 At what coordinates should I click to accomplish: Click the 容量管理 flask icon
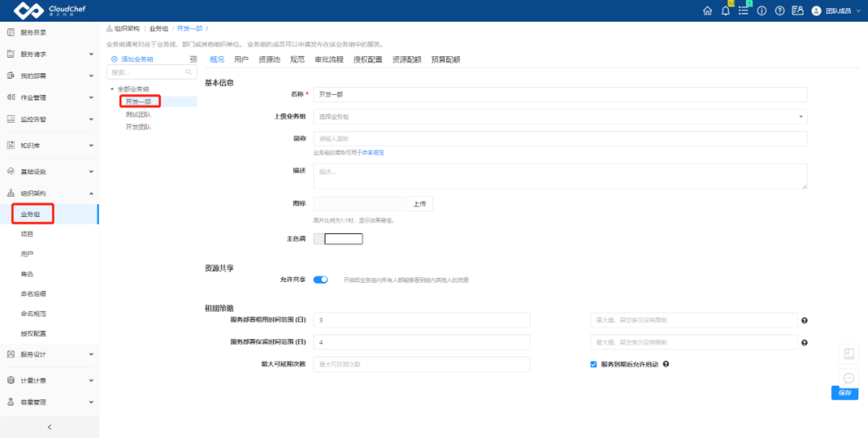click(x=10, y=402)
